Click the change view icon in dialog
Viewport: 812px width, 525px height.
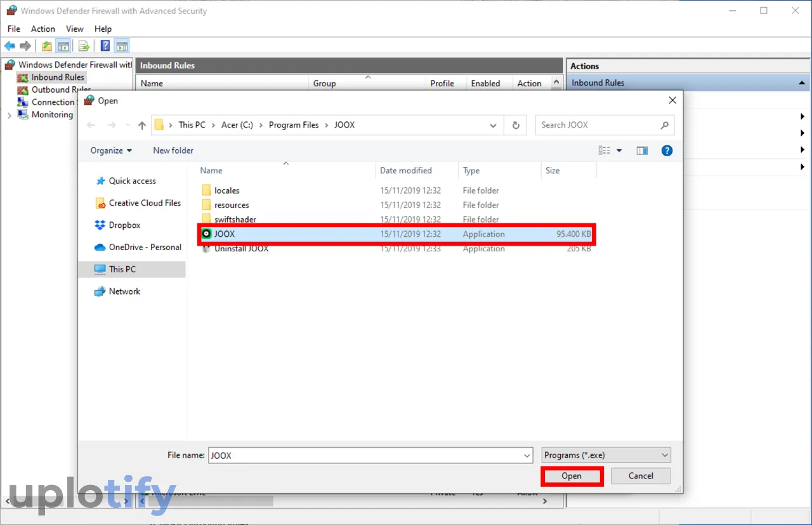[605, 150]
